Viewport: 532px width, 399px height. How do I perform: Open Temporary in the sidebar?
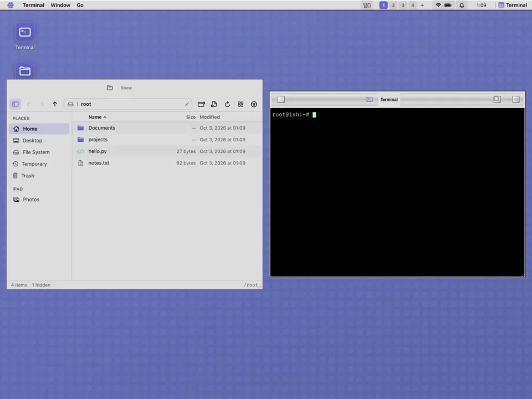coord(39,164)
